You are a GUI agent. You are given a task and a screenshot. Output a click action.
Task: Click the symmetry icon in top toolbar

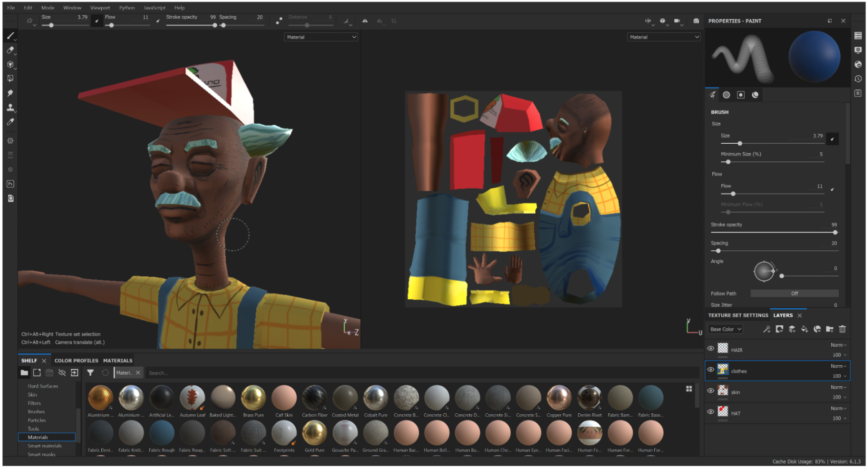(x=648, y=21)
